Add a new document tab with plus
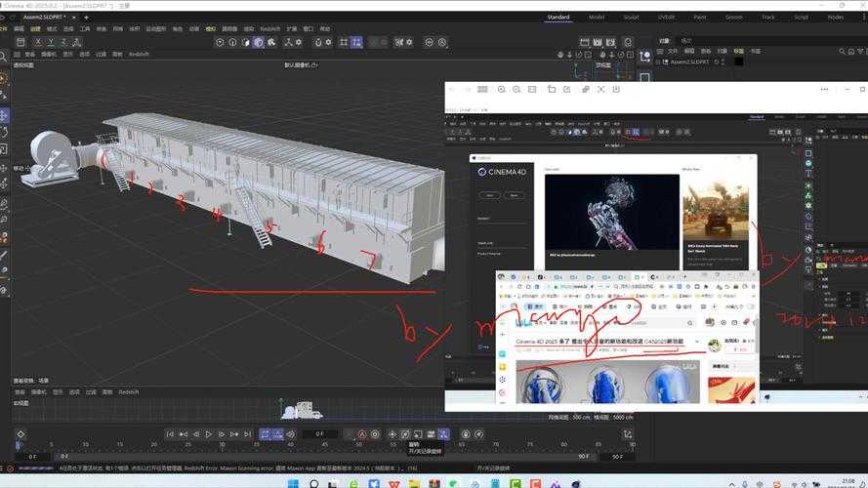 point(86,18)
